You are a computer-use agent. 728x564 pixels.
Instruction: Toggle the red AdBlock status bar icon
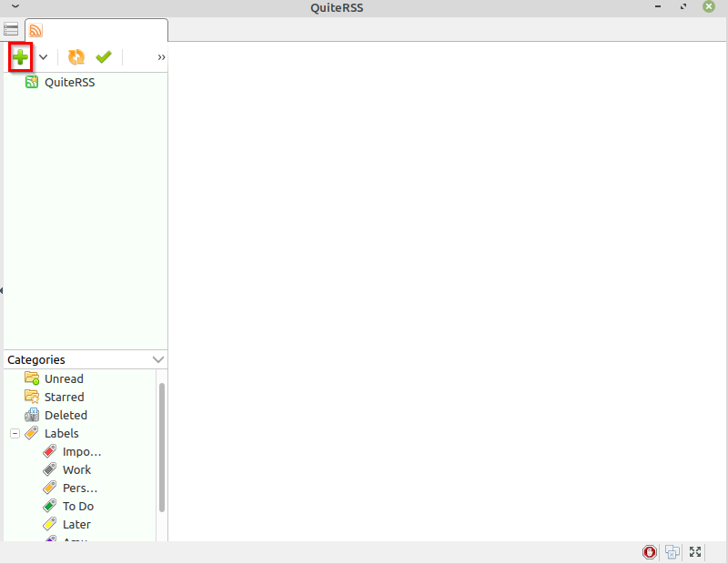[649, 552]
